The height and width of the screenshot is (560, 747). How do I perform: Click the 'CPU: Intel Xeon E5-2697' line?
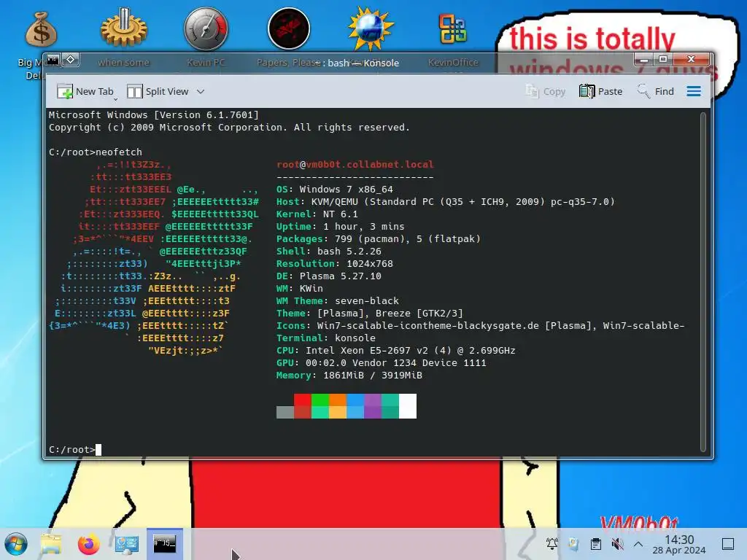396,350
